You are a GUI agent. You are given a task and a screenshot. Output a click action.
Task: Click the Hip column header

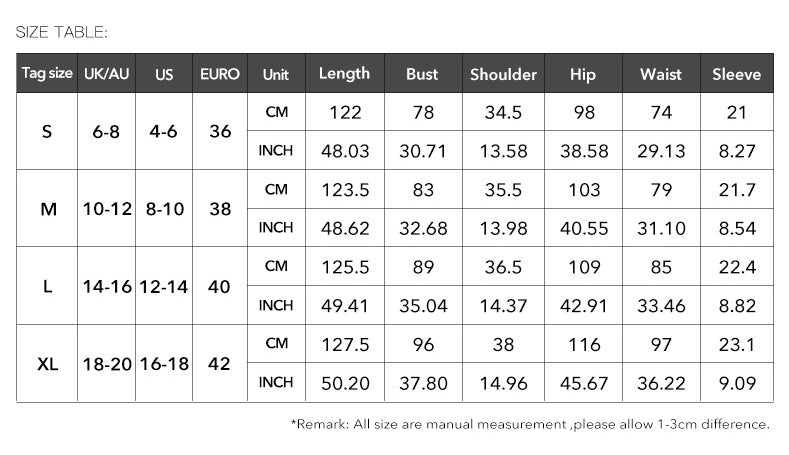pyautogui.click(x=582, y=74)
